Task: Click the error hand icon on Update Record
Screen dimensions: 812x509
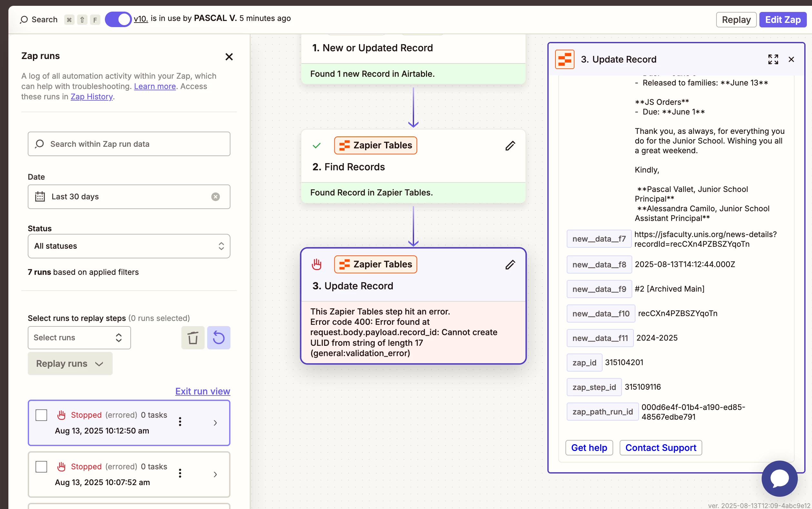Action: (317, 264)
